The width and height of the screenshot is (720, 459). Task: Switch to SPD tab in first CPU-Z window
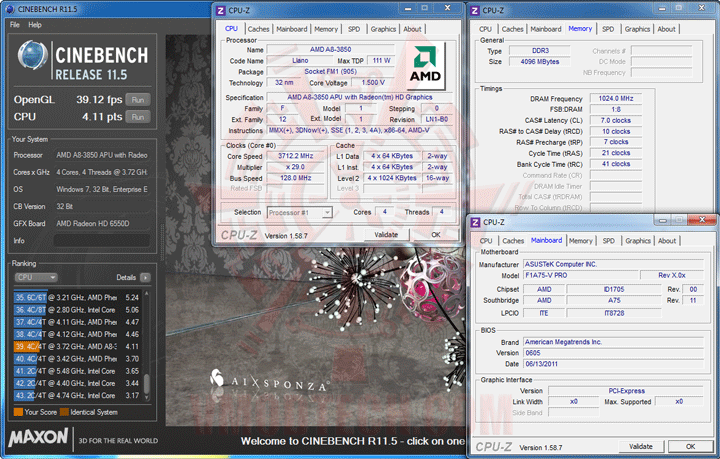[x=354, y=29]
